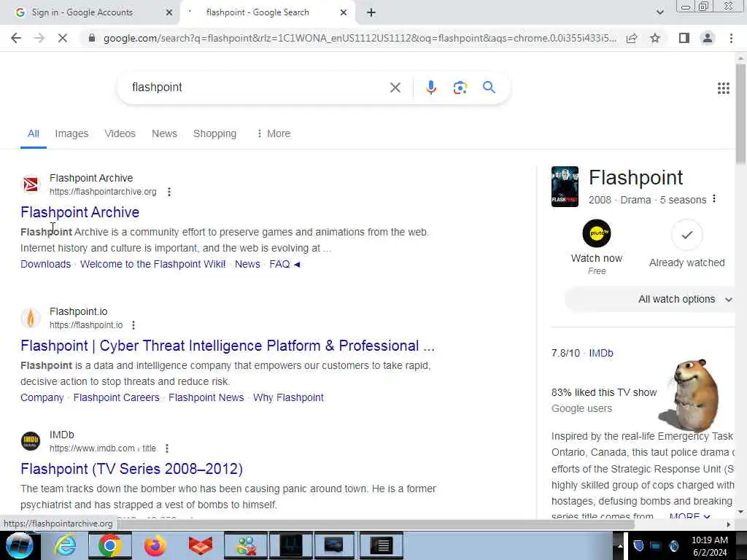This screenshot has width=747, height=560.
Task: Open the IMDb rating link
Action: click(601, 354)
